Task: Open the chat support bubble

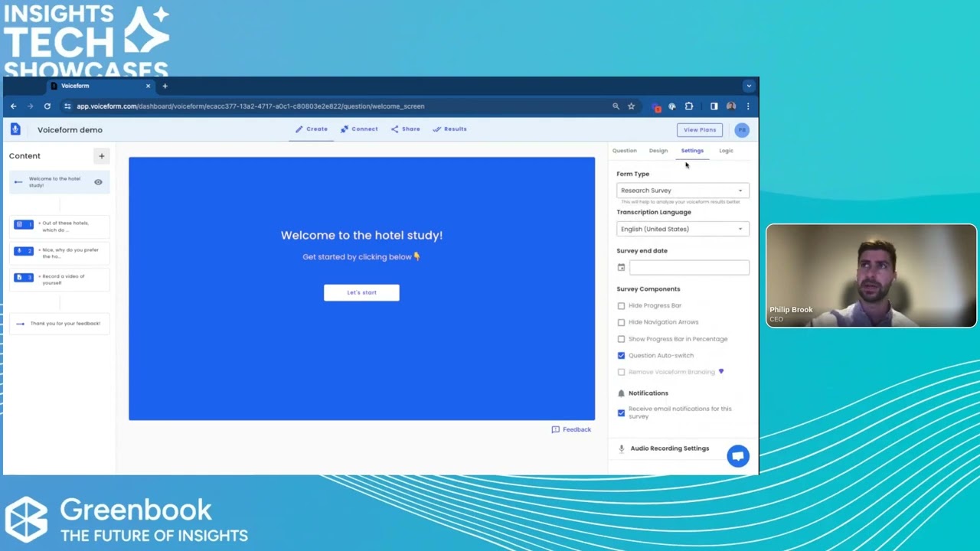Action: pos(738,456)
